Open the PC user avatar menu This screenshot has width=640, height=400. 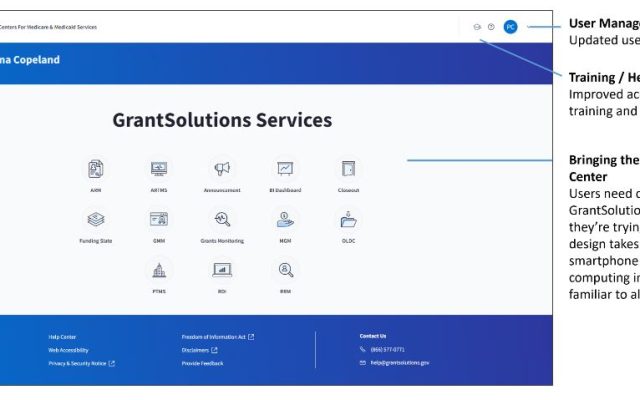[x=510, y=27]
